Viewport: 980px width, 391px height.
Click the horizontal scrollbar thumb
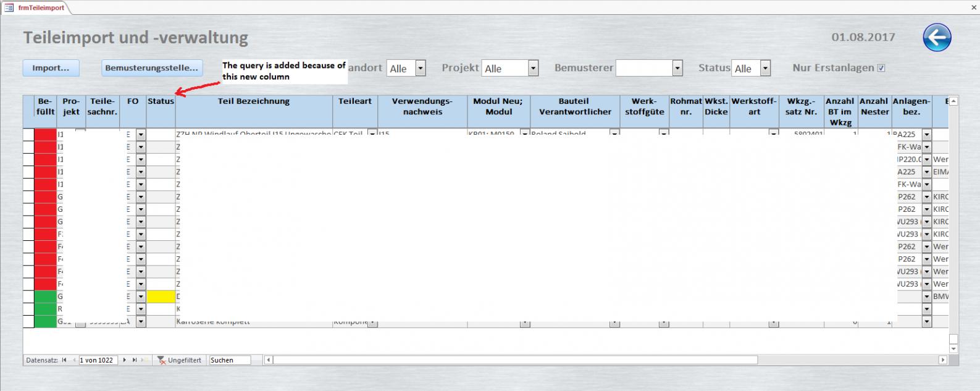(x=516, y=360)
